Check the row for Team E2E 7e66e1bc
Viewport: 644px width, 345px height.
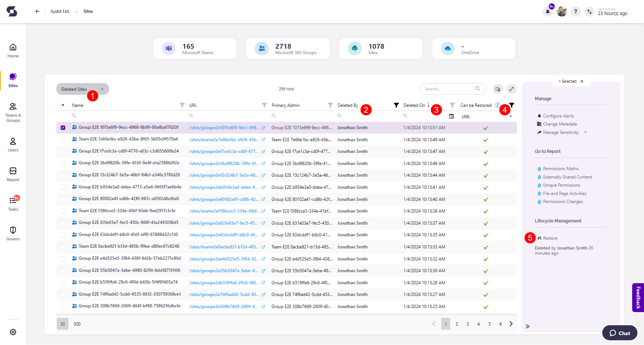pos(63,139)
